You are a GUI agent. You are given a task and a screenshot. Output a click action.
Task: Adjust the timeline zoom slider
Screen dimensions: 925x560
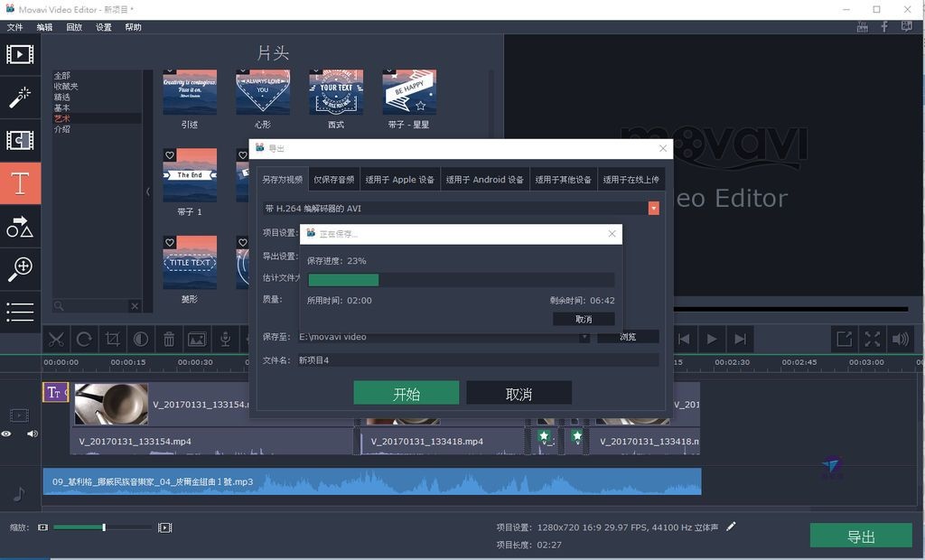click(104, 527)
